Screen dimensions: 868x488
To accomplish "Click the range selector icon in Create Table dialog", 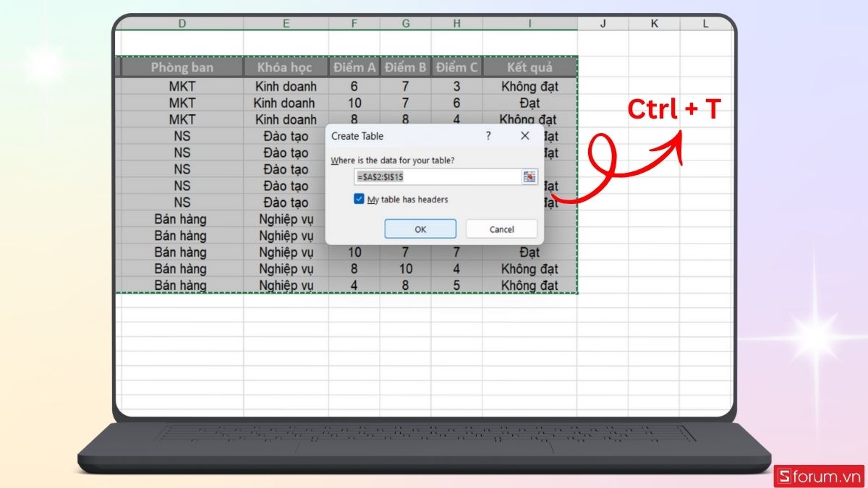I will 529,176.
